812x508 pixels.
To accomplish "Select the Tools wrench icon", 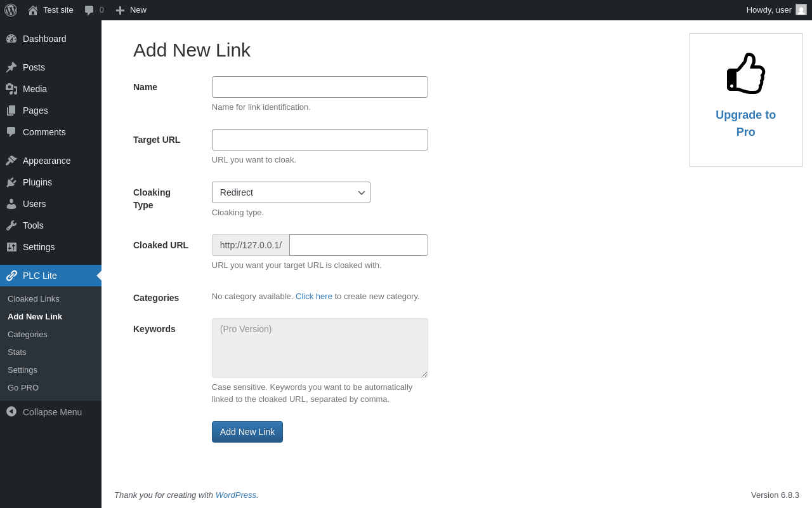I will (x=11, y=225).
